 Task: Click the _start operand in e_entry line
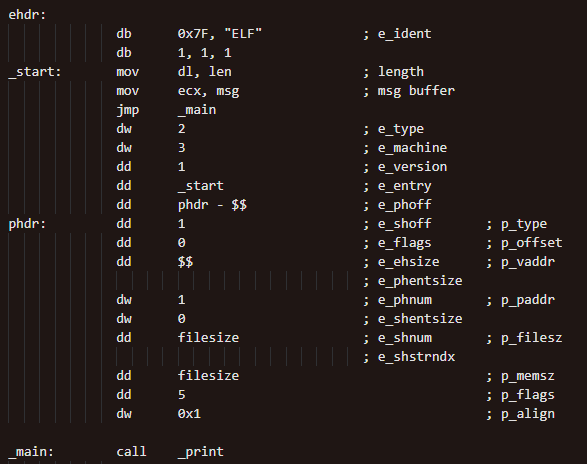point(201,186)
